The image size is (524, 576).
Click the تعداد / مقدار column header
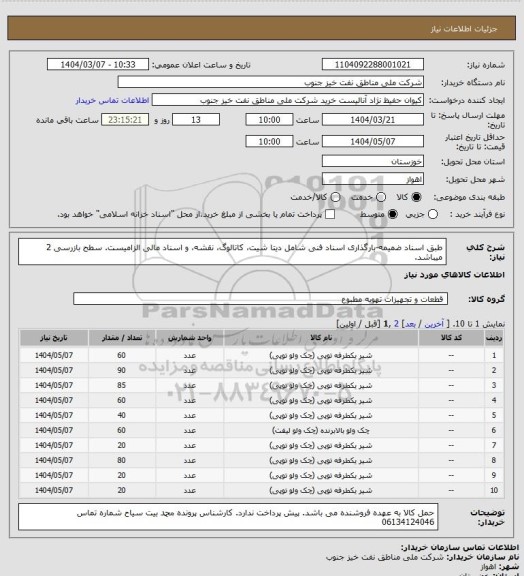tap(122, 338)
